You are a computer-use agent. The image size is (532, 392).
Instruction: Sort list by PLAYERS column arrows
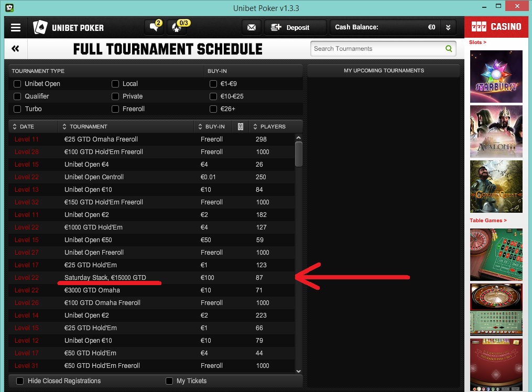click(269, 126)
